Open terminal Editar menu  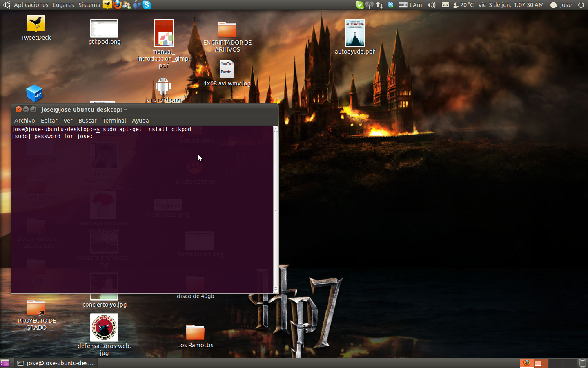click(49, 121)
